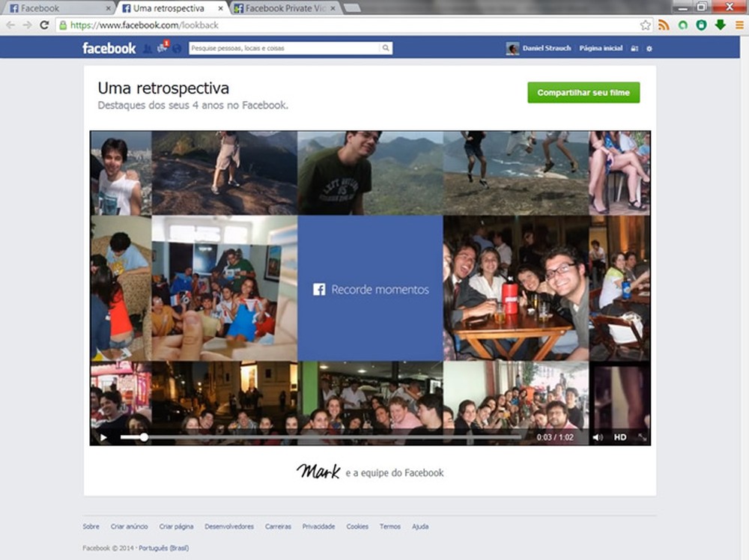Click Compartilhar seu filme button
749x560 pixels.
pos(583,93)
